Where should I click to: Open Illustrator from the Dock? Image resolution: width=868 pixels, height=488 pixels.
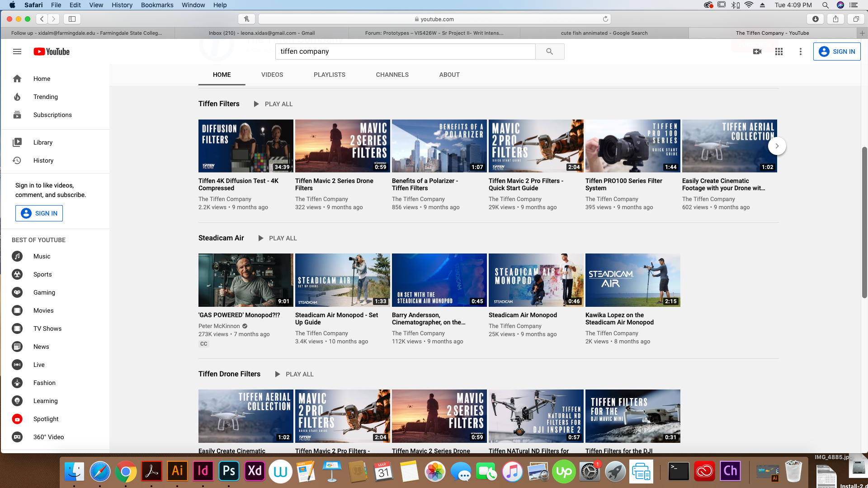click(x=177, y=471)
